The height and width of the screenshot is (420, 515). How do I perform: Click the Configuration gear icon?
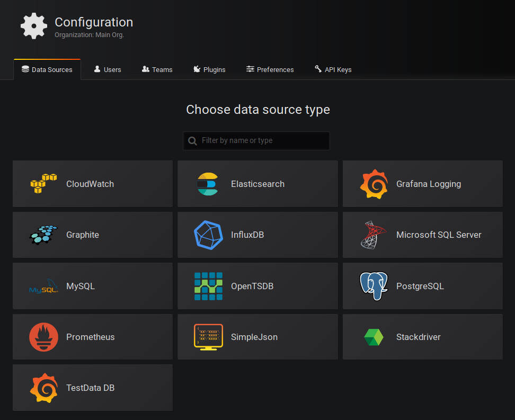coord(34,26)
